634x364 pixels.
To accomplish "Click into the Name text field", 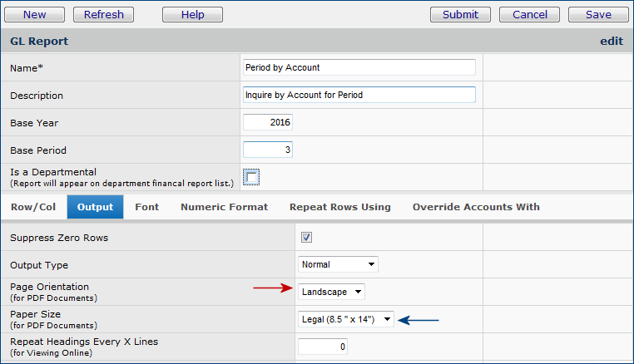I will pos(359,67).
